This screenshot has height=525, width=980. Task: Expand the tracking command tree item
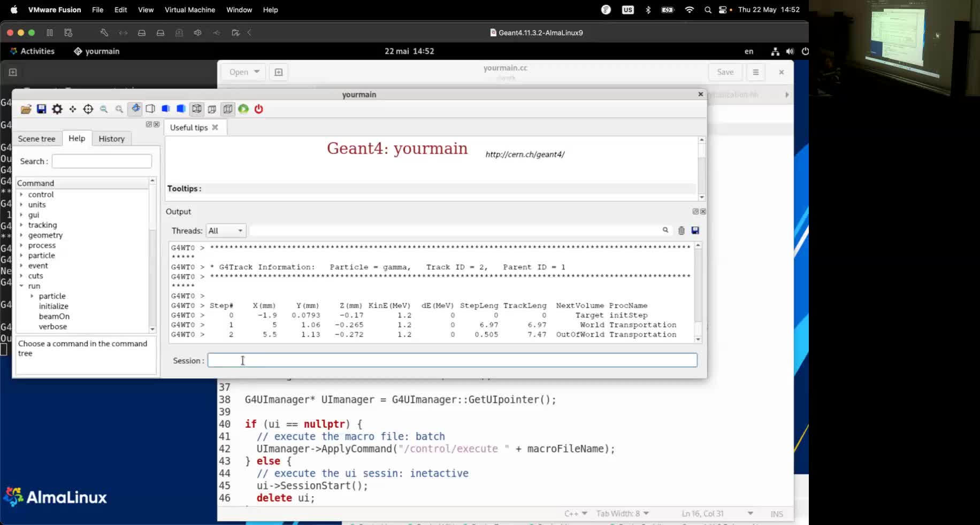[x=22, y=225]
